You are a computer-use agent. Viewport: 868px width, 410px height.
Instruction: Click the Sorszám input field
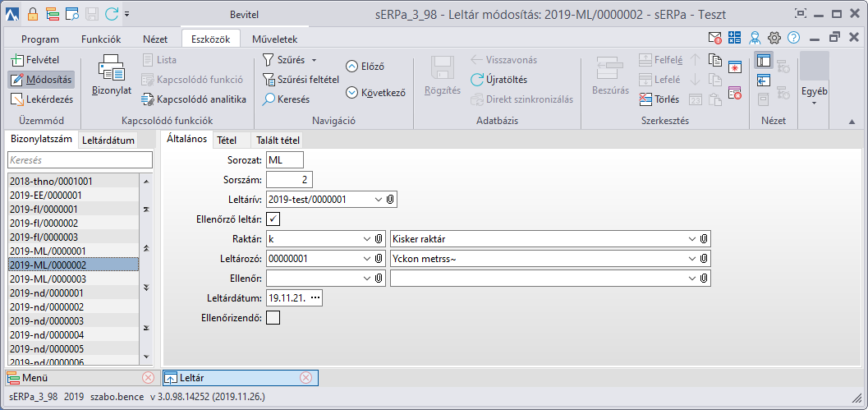(290, 179)
